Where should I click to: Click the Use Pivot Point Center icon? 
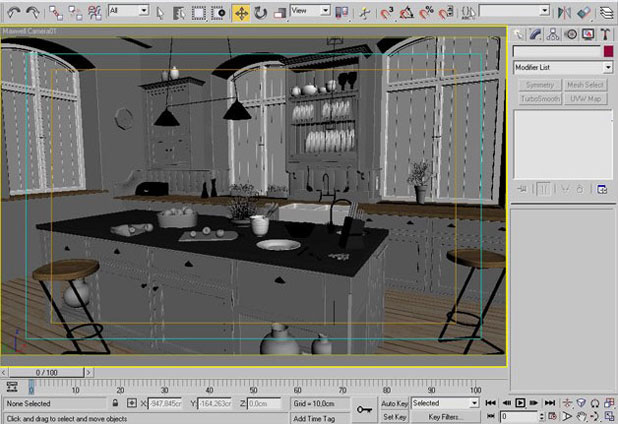(x=341, y=13)
